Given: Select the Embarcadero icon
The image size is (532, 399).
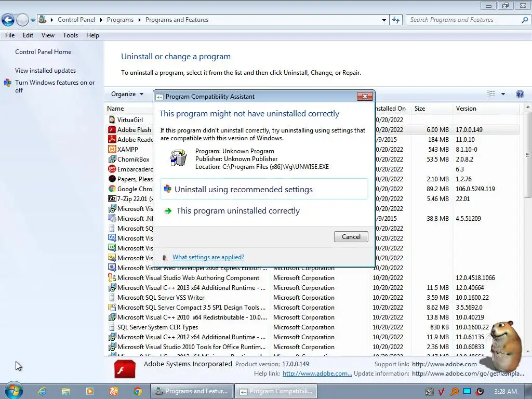Looking at the screenshot, I should (112, 169).
